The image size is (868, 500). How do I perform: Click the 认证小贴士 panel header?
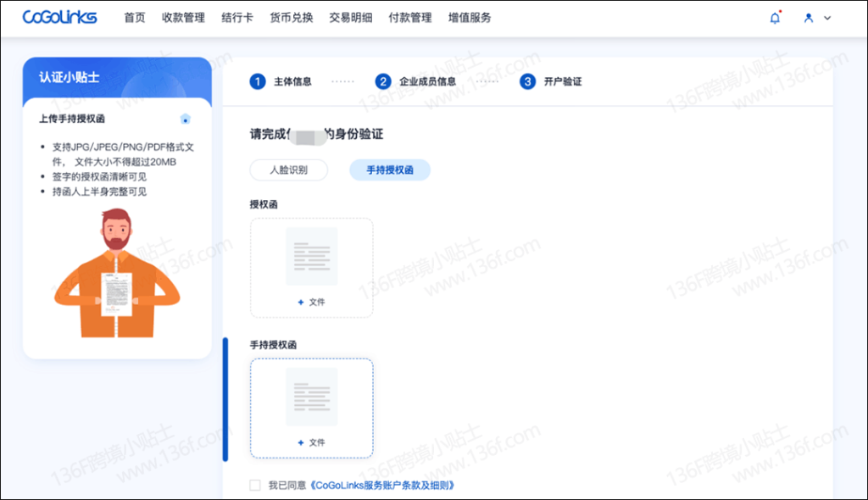(x=117, y=77)
